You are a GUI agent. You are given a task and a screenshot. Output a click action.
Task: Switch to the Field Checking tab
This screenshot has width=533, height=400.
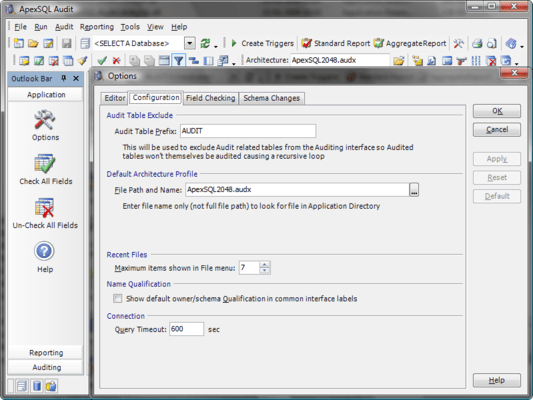210,98
